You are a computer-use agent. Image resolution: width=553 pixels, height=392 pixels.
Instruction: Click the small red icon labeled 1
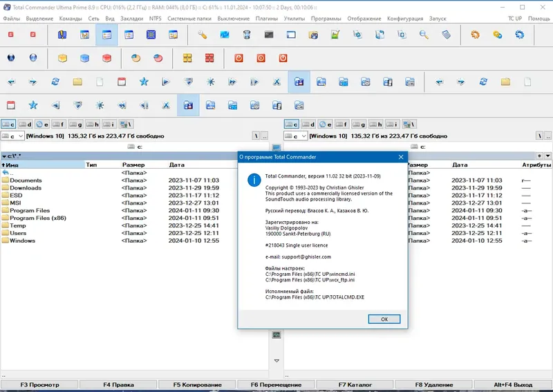pyautogui.click(x=10, y=35)
